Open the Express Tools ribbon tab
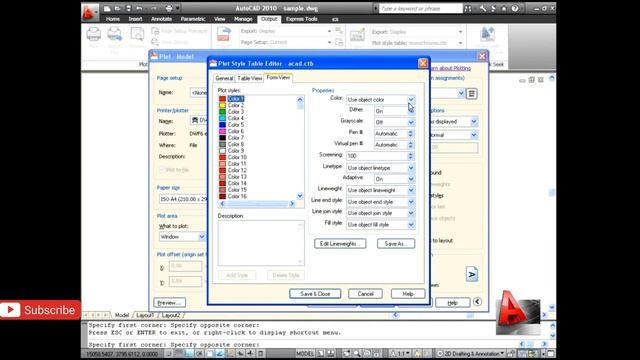This screenshot has height=360, width=640. [302, 19]
